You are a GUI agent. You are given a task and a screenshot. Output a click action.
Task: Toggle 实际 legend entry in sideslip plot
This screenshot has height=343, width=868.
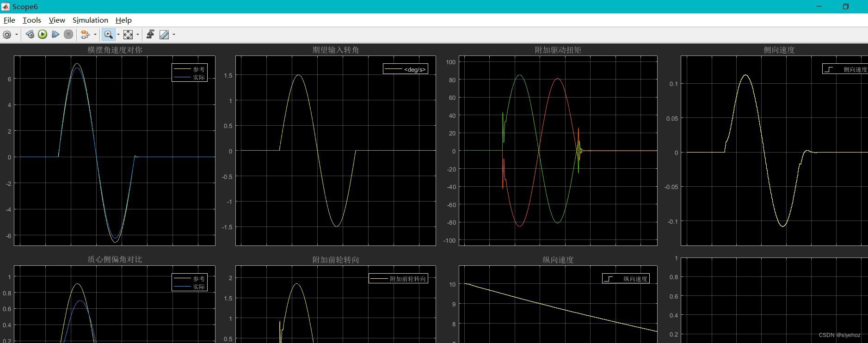190,287
